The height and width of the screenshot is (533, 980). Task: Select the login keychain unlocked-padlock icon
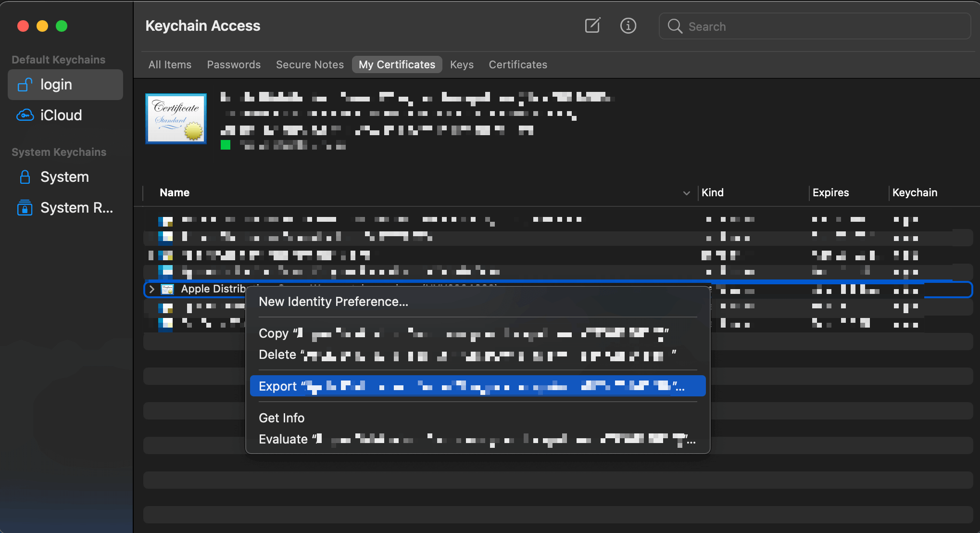pyautogui.click(x=25, y=85)
